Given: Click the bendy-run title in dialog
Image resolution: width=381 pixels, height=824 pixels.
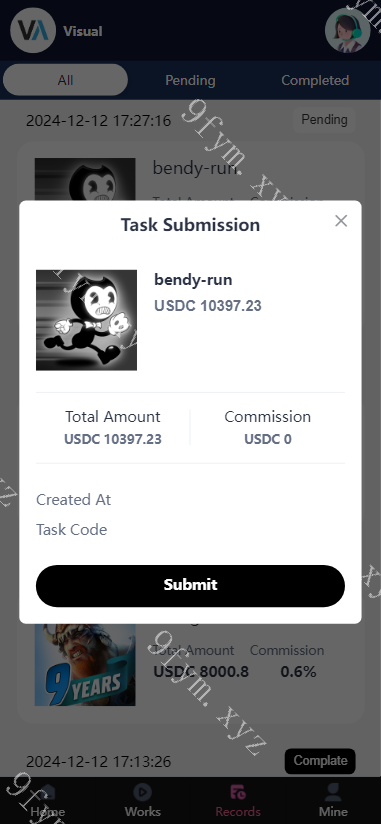Looking at the screenshot, I should click(193, 280).
